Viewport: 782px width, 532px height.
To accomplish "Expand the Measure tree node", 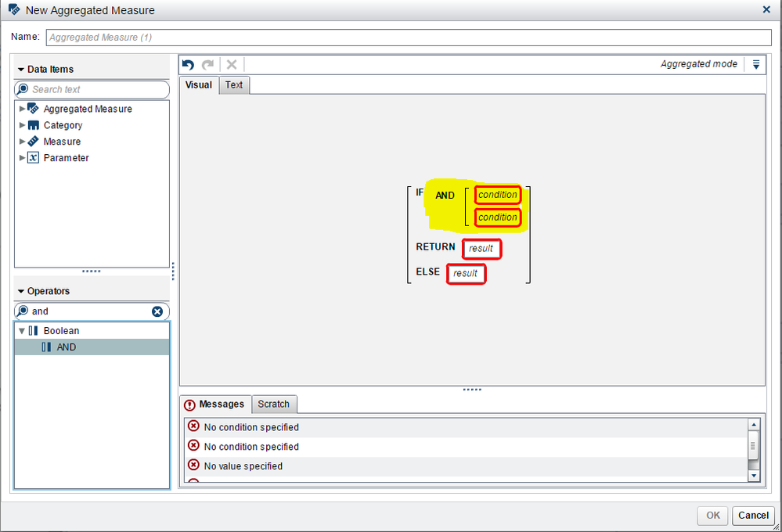I will point(22,141).
